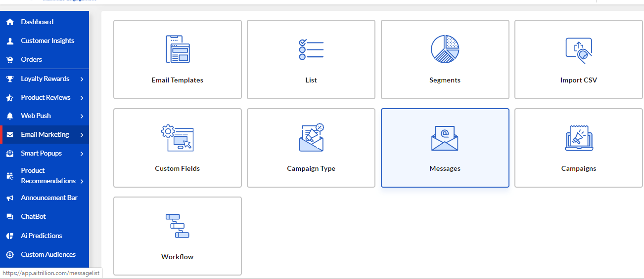Click the Product Reviews star icon
The width and height of the screenshot is (644, 279).
tap(10, 98)
